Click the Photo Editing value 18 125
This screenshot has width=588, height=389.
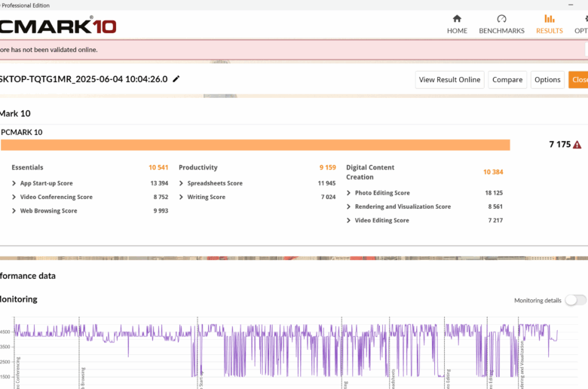tap(494, 193)
